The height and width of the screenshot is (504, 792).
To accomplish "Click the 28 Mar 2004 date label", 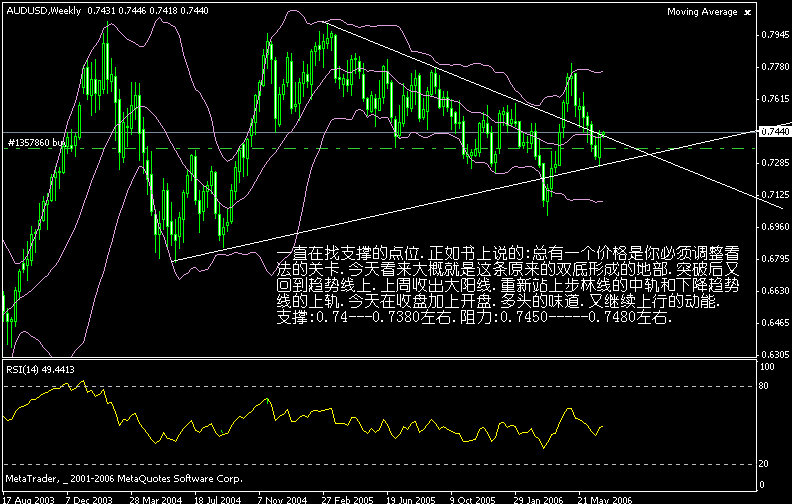I will pyautogui.click(x=156, y=499).
